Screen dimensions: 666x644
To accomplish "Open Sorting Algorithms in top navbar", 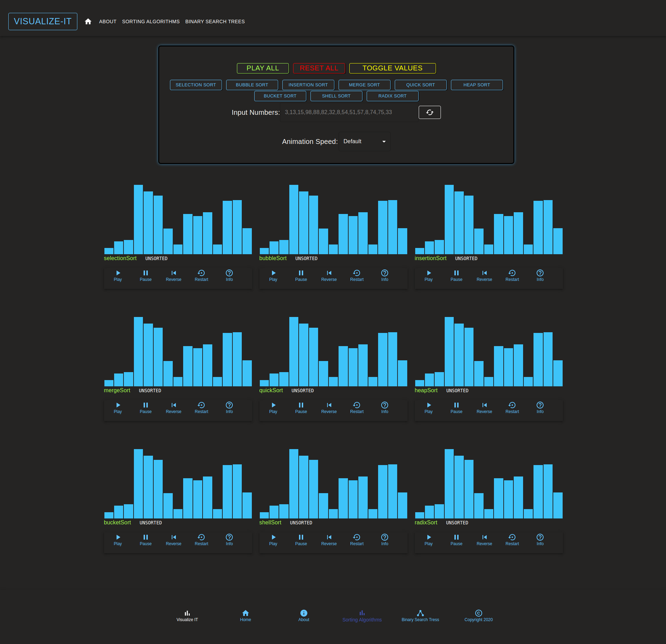I will point(151,22).
